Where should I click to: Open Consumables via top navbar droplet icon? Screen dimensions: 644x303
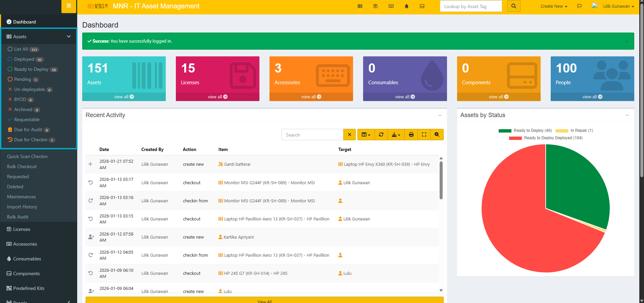pyautogui.click(x=406, y=6)
